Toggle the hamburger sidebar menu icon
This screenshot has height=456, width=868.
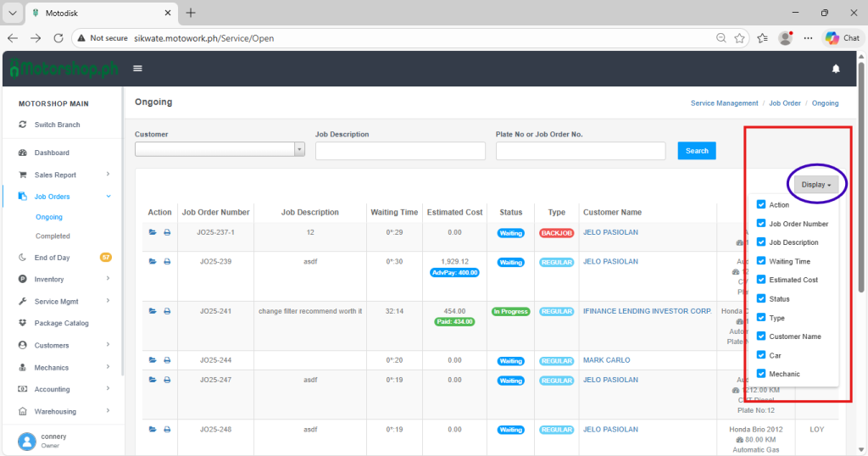pos(137,69)
